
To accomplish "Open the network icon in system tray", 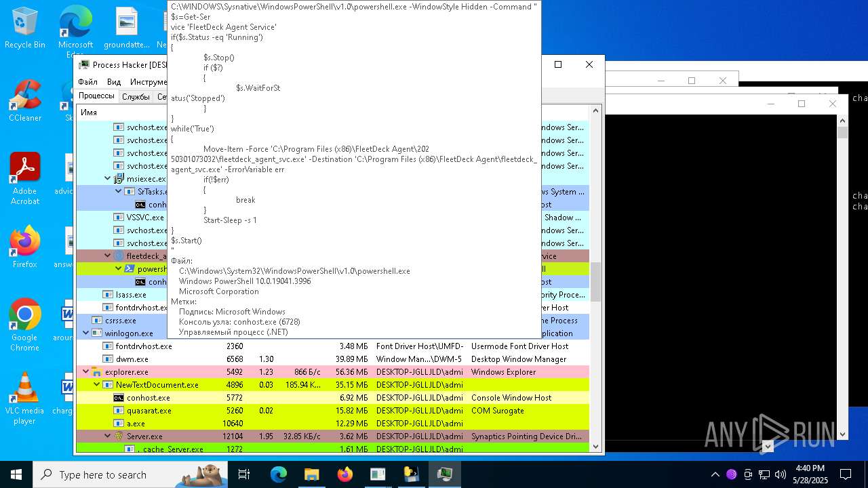I will pyautogui.click(x=764, y=474).
